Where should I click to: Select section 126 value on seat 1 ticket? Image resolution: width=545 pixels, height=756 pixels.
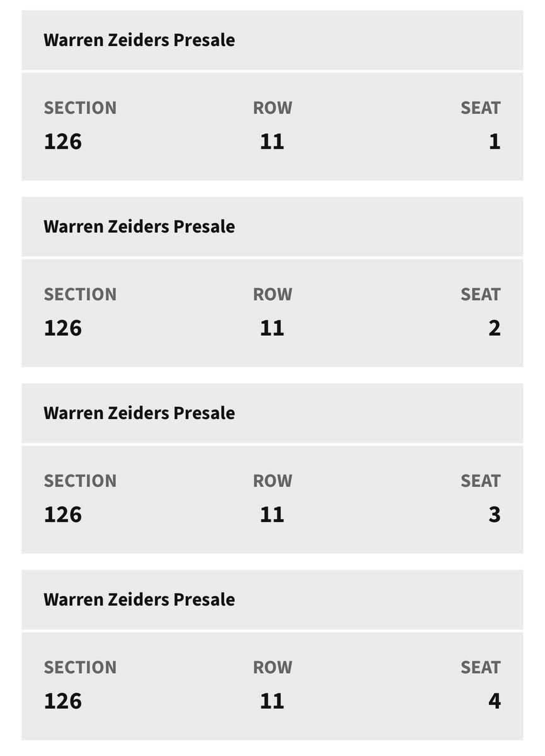(x=63, y=141)
